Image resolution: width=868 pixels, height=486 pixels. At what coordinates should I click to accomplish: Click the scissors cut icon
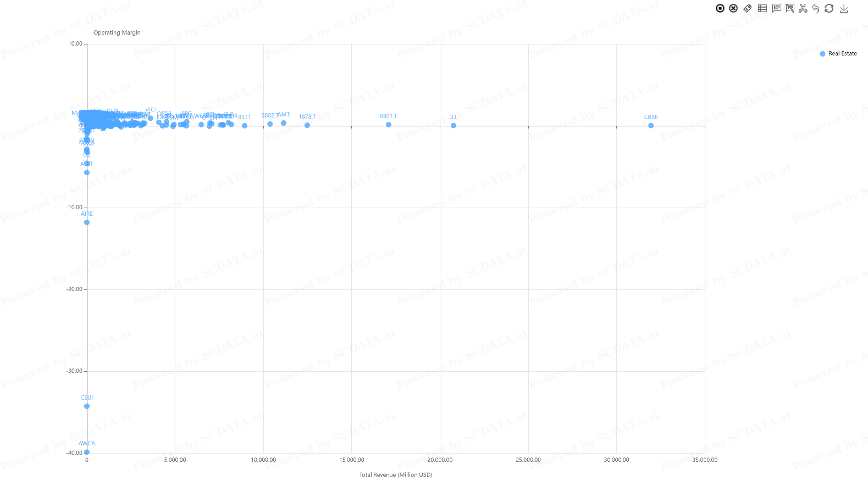[x=803, y=8]
